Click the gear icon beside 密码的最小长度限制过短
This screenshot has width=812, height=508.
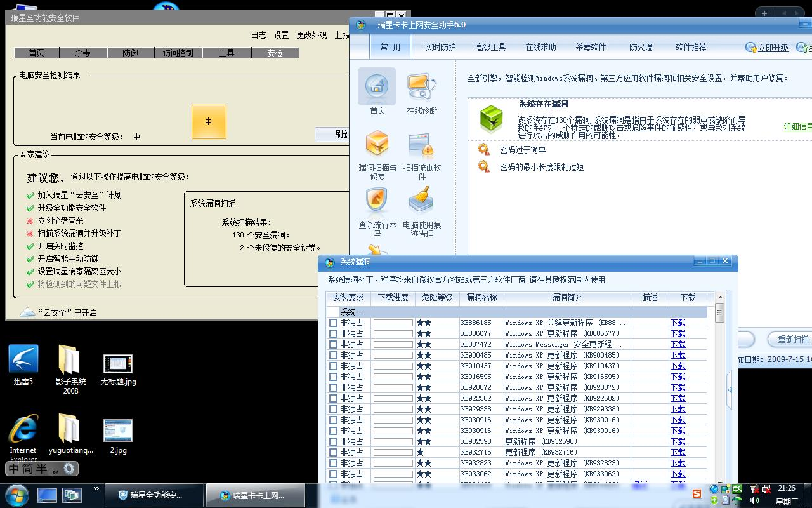pos(483,166)
